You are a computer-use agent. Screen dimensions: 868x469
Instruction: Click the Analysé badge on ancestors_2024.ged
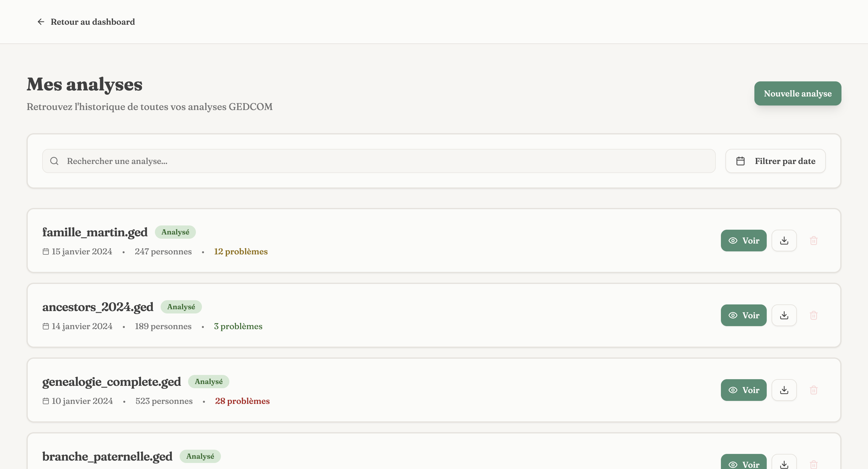tap(181, 307)
